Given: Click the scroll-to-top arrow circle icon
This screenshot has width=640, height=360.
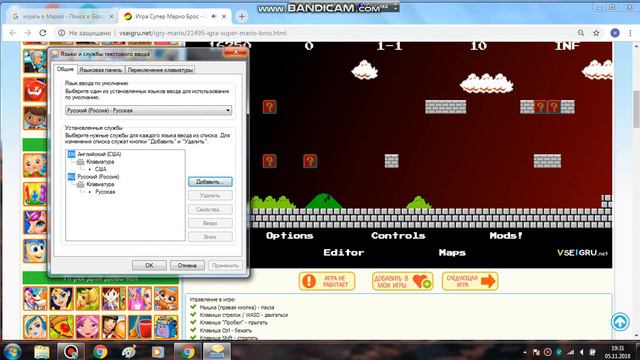Looking at the screenshot, I should tap(620, 322).
